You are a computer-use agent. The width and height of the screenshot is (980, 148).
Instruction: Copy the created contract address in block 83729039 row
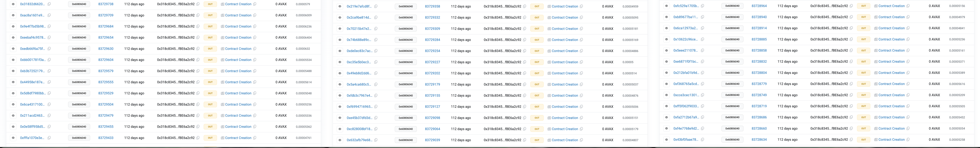click(581, 140)
